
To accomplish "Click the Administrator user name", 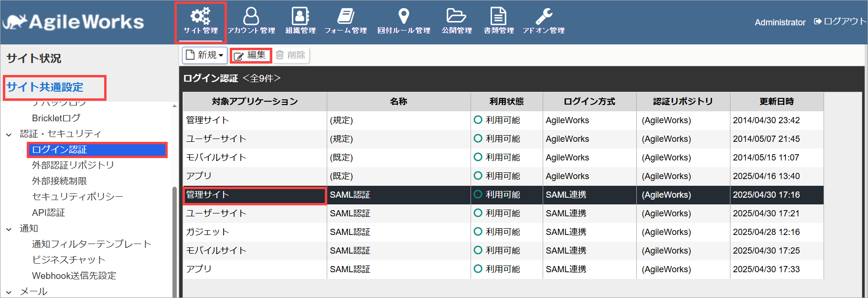I will (x=780, y=22).
